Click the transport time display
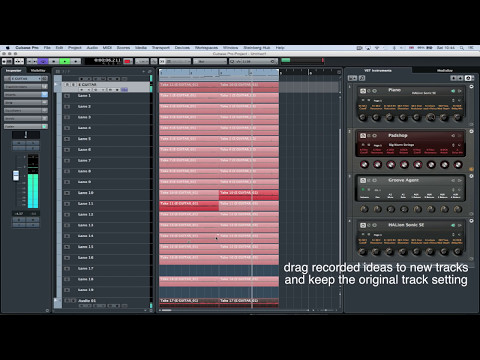 103,61
